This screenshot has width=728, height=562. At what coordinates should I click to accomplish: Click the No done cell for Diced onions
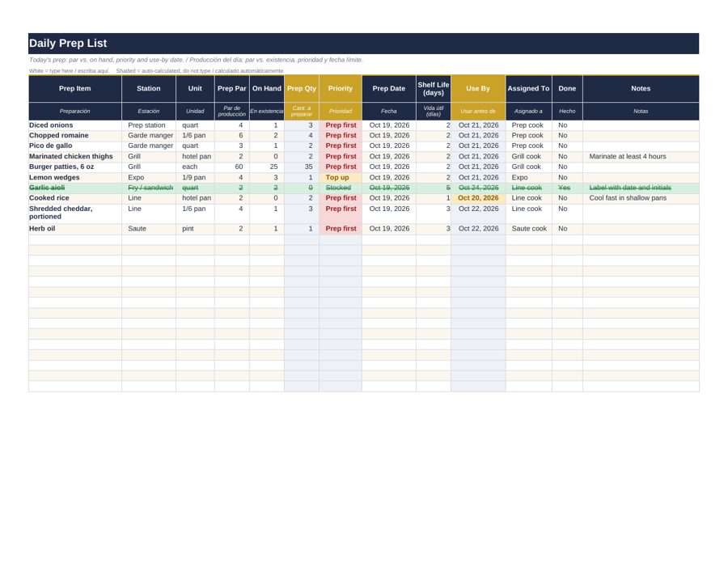click(567, 125)
